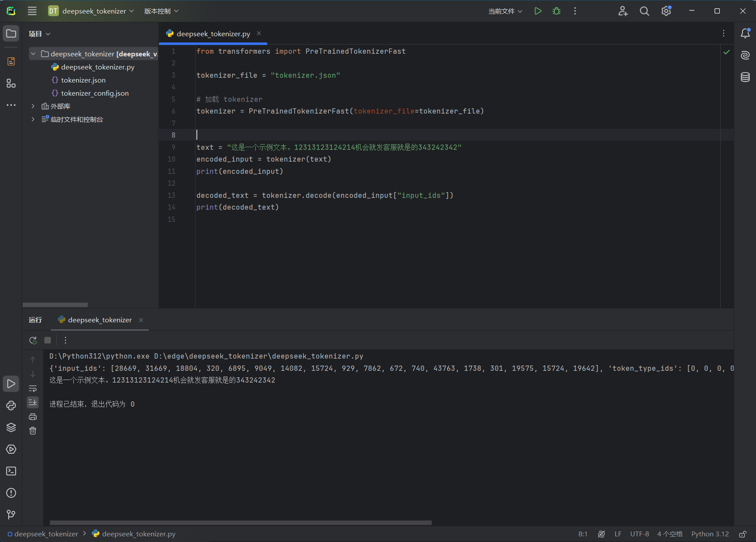
Task: Click the status bar AI completion icon
Action: tap(601, 534)
